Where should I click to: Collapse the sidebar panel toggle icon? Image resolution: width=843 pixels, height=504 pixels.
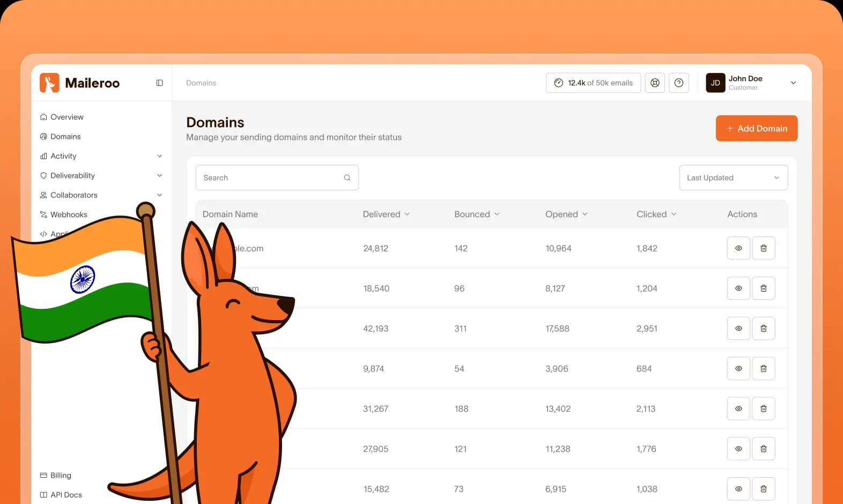click(x=159, y=83)
